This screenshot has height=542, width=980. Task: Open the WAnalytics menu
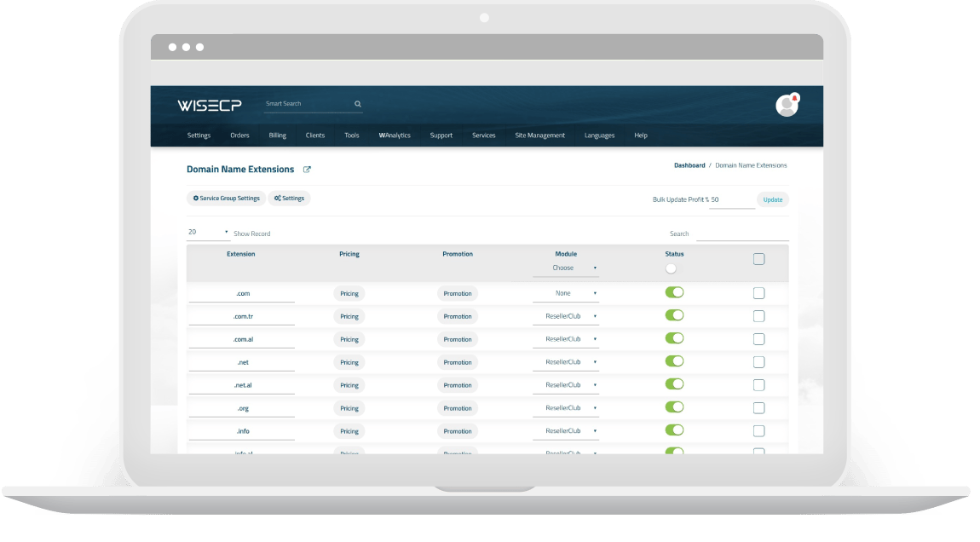coord(395,135)
